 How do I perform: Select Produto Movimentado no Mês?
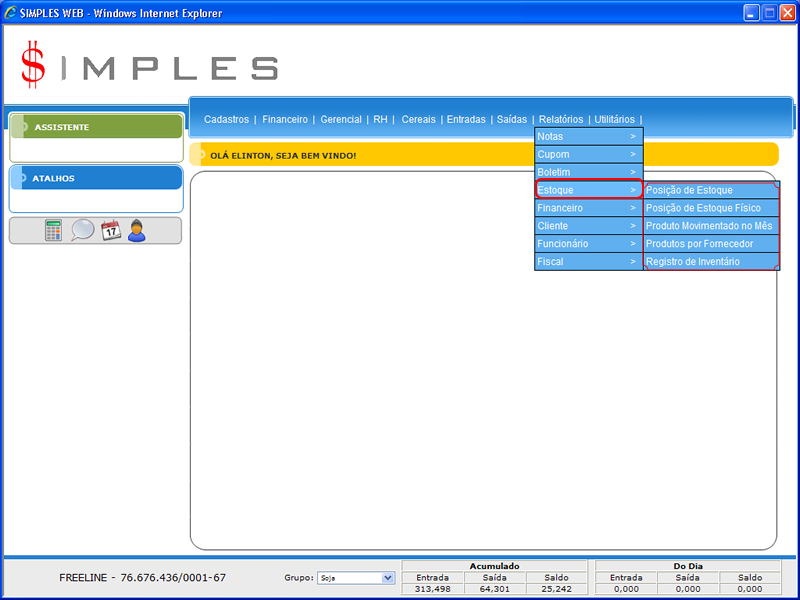710,226
